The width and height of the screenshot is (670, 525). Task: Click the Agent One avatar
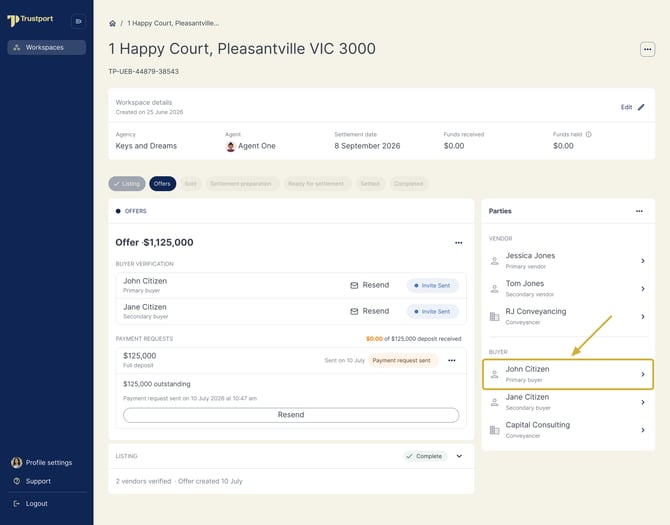pos(231,147)
